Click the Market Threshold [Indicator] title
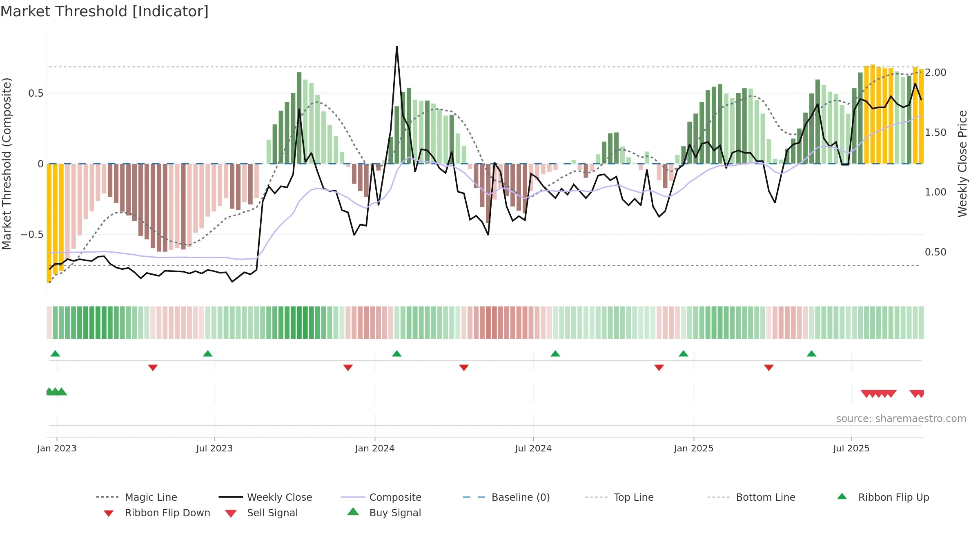980x551 pixels. pyautogui.click(x=105, y=11)
